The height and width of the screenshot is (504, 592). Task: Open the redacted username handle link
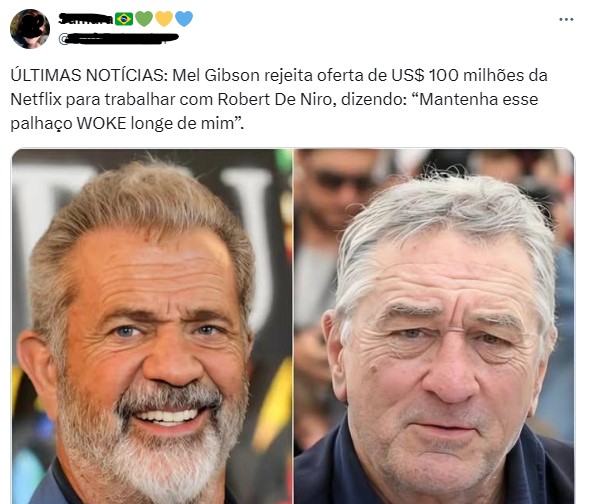click(119, 39)
